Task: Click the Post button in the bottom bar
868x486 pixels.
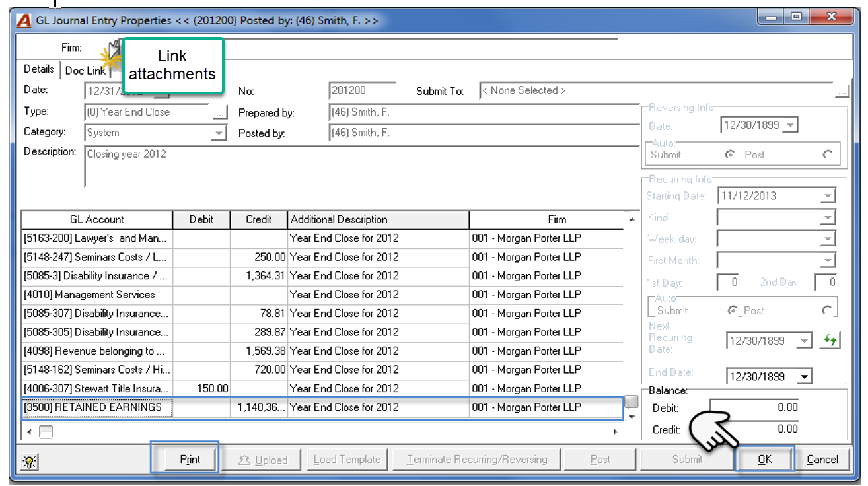Action: [x=600, y=460]
